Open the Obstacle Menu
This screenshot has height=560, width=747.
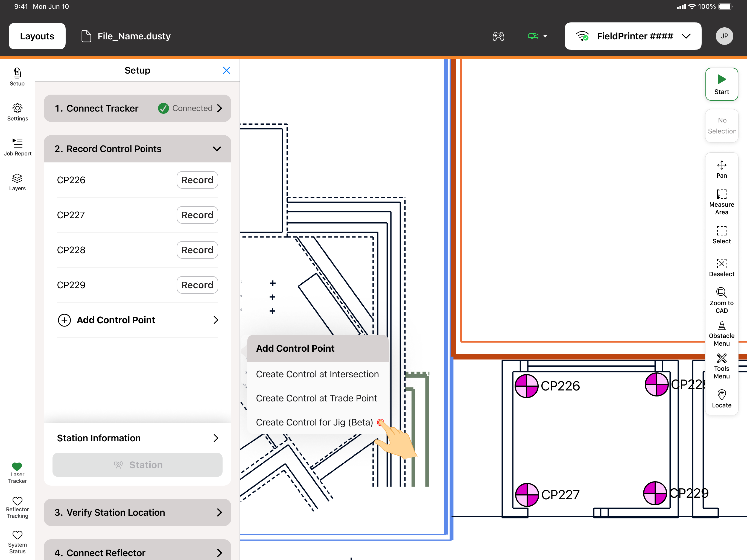[721, 333]
